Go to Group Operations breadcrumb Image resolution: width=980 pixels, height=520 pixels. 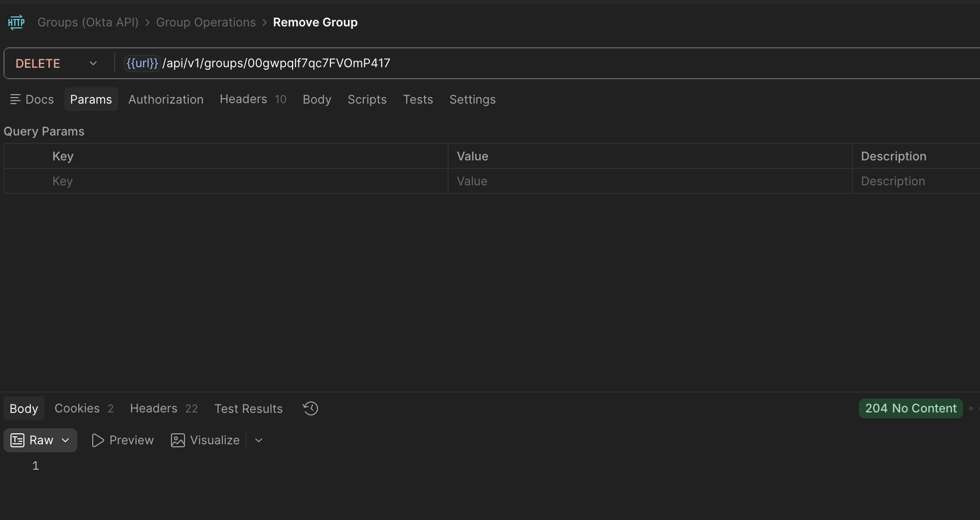coord(206,22)
